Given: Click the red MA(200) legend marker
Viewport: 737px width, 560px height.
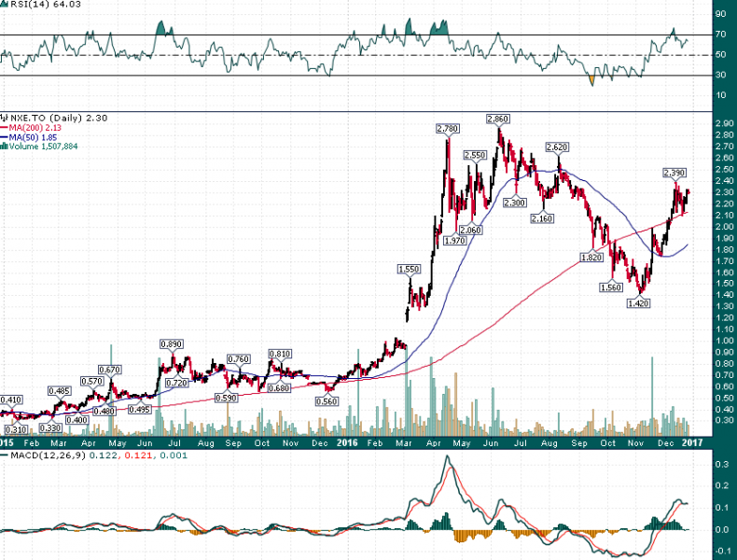Looking at the screenshot, I should click(4, 129).
